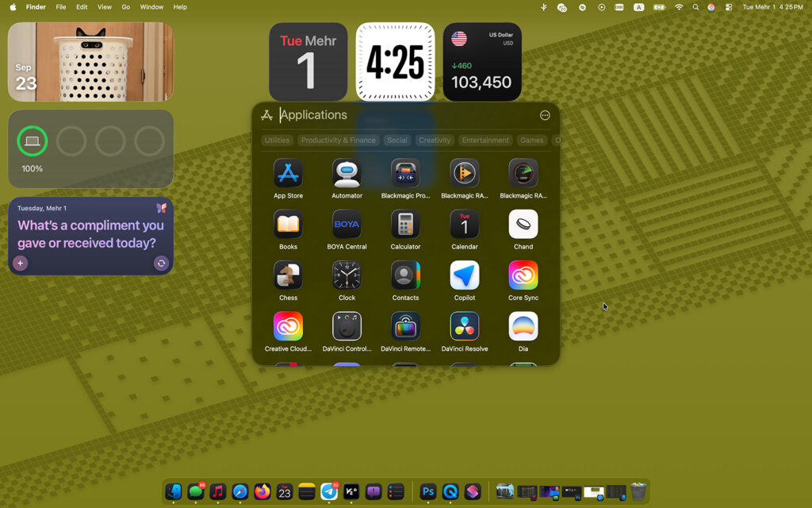812x508 pixels.
Task: Select the Creativity category filter
Action: (x=435, y=140)
